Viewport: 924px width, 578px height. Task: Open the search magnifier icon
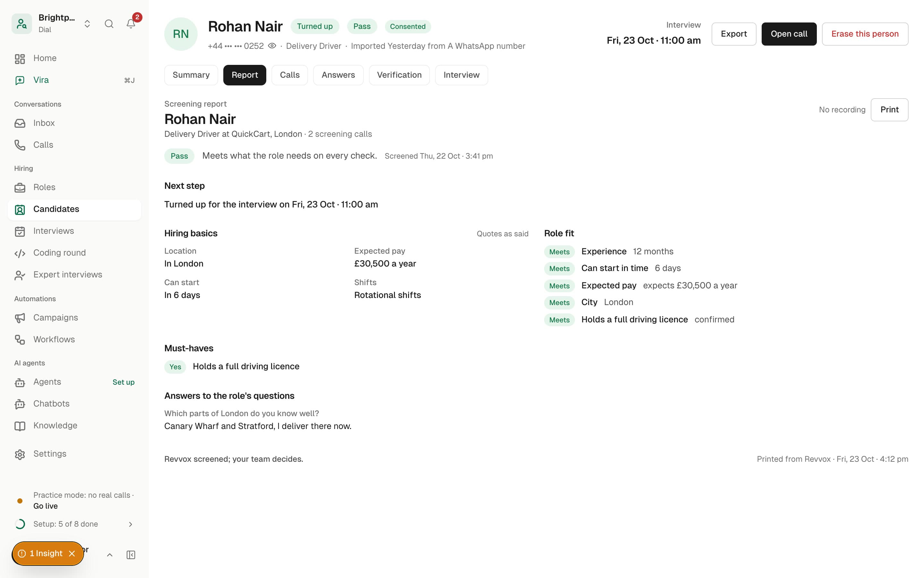click(109, 24)
